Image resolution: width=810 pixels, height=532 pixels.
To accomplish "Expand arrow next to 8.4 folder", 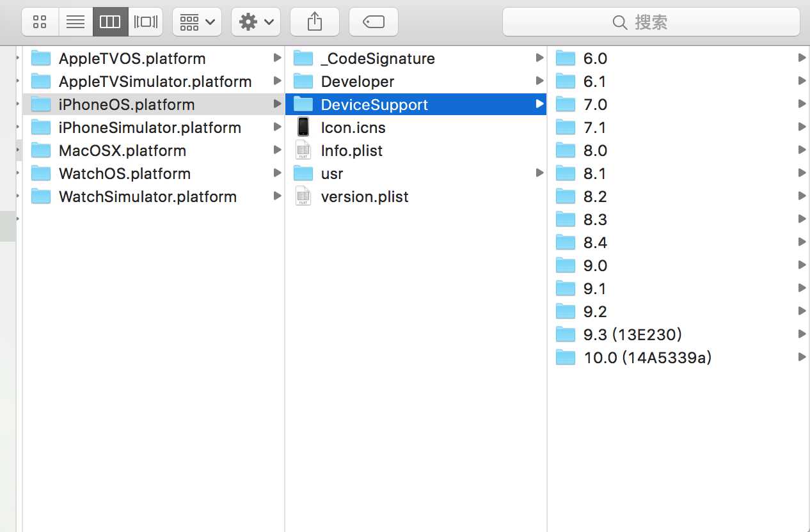I will click(x=802, y=242).
